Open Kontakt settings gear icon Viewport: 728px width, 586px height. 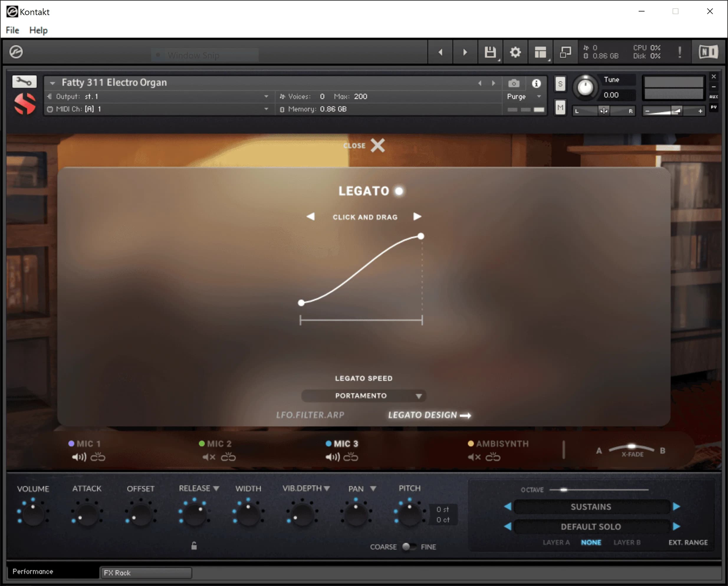[515, 52]
